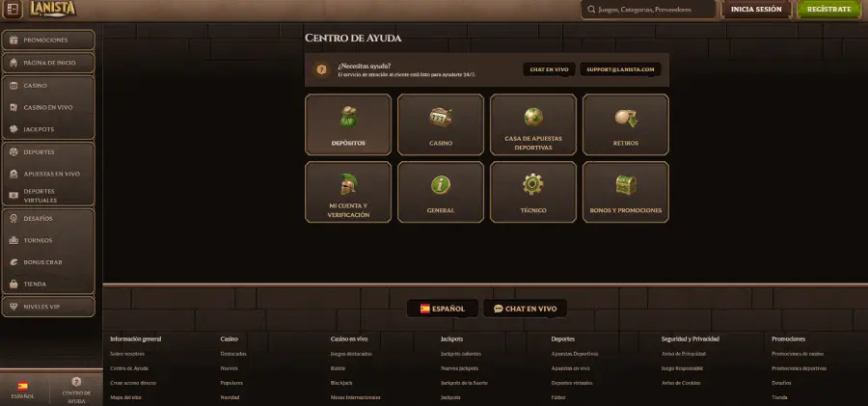
Task: Click the sidebar Jackpots icon
Action: point(14,129)
